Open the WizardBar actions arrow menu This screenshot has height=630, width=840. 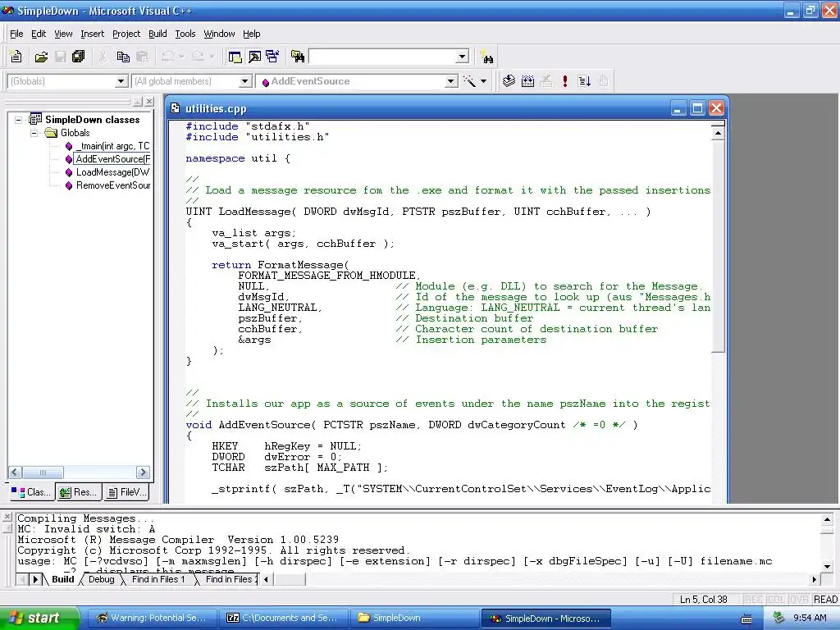coord(484,81)
